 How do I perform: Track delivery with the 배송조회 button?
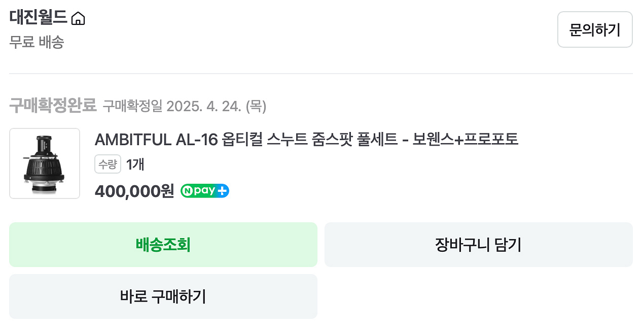163,245
